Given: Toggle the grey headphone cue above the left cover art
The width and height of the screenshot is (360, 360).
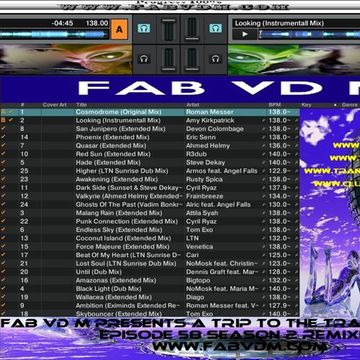Looking at the screenshot, I should [144, 59].
